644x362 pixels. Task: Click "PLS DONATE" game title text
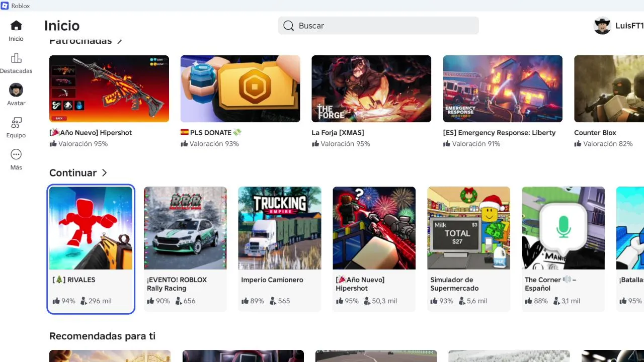click(211, 133)
